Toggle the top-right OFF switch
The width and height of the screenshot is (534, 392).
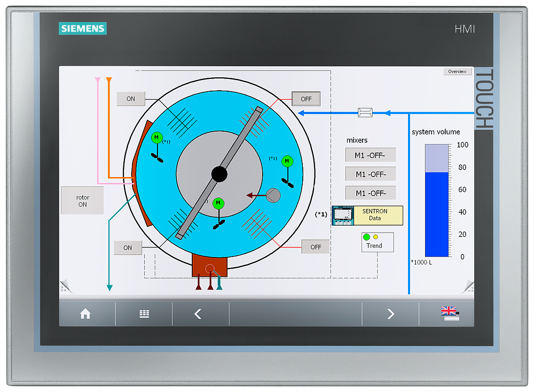pyautogui.click(x=306, y=99)
